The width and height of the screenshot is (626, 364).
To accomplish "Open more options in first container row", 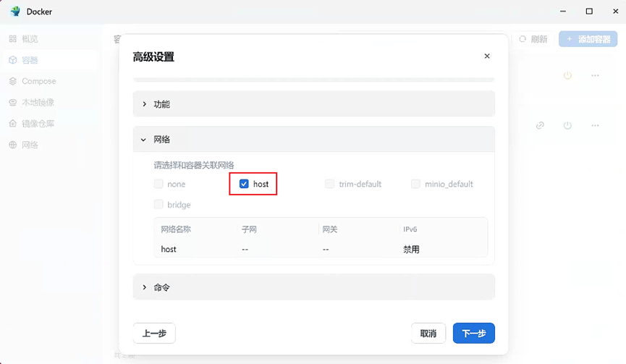I will 595,75.
